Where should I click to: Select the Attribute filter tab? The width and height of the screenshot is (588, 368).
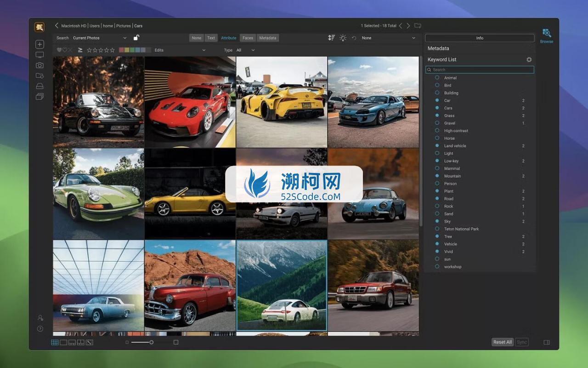(229, 38)
